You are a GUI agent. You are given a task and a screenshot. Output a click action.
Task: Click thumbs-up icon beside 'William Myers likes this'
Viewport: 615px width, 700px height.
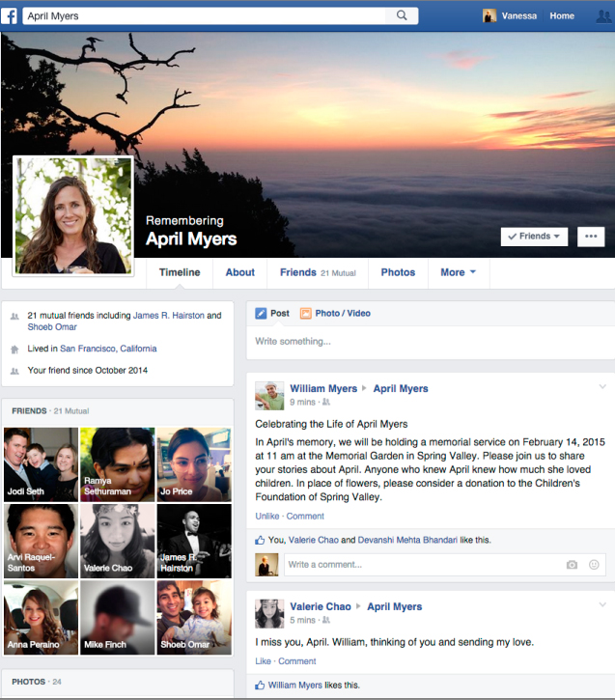point(260,685)
